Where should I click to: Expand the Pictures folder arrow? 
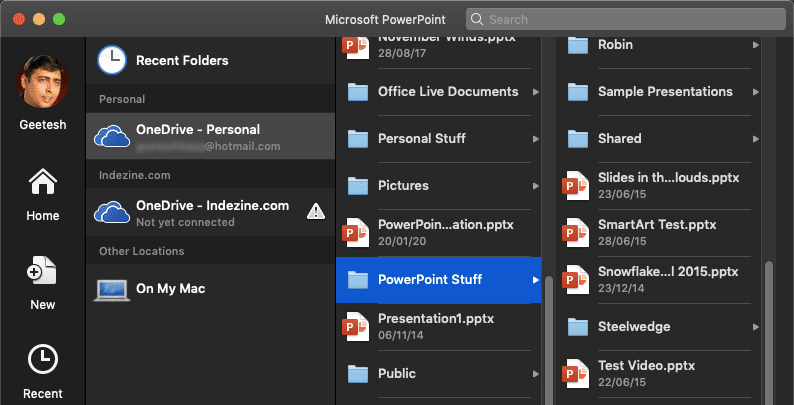536,186
